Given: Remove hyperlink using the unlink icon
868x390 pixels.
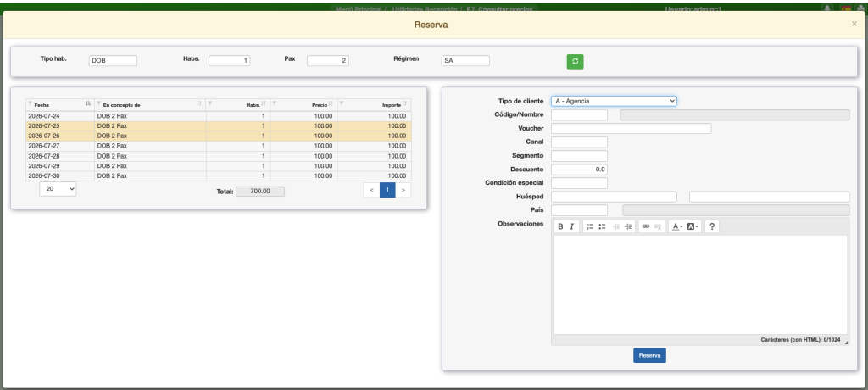Looking at the screenshot, I should click(658, 226).
